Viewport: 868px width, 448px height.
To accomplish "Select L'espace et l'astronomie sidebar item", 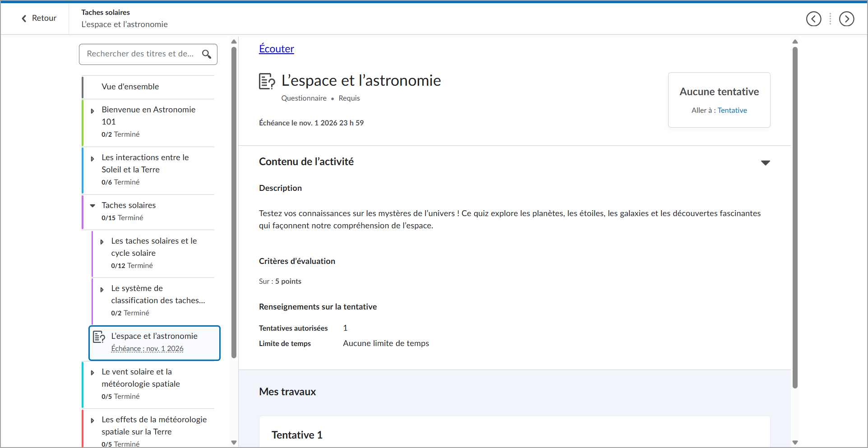I will pos(154,343).
